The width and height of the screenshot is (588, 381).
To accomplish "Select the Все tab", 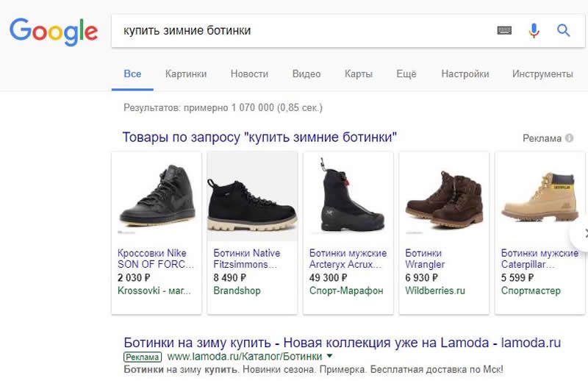I will (x=132, y=74).
